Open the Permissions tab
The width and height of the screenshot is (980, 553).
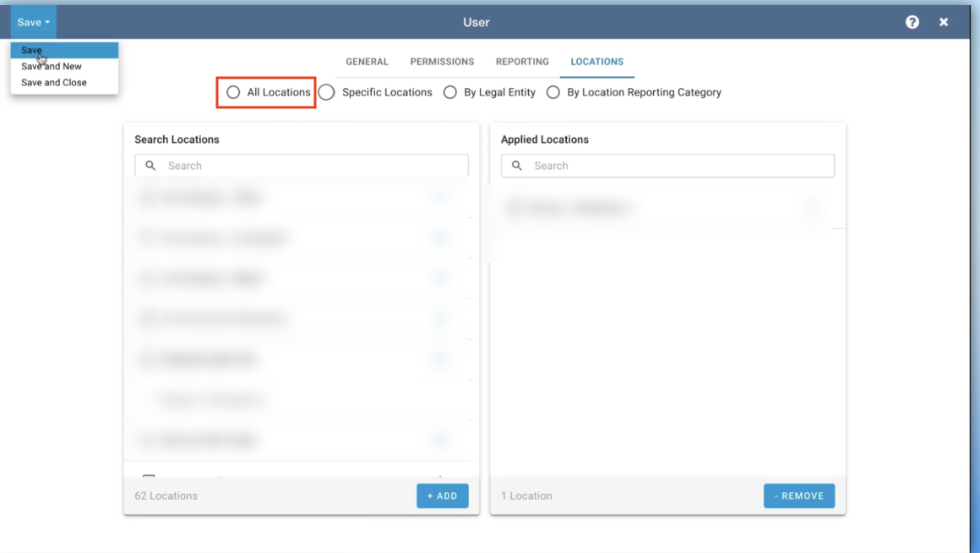442,62
